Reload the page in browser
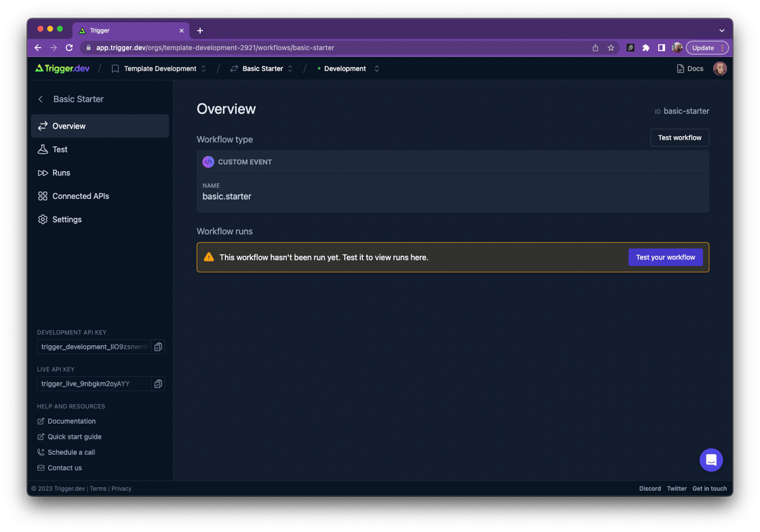Screen dimensions: 760x532 tap(69, 47)
